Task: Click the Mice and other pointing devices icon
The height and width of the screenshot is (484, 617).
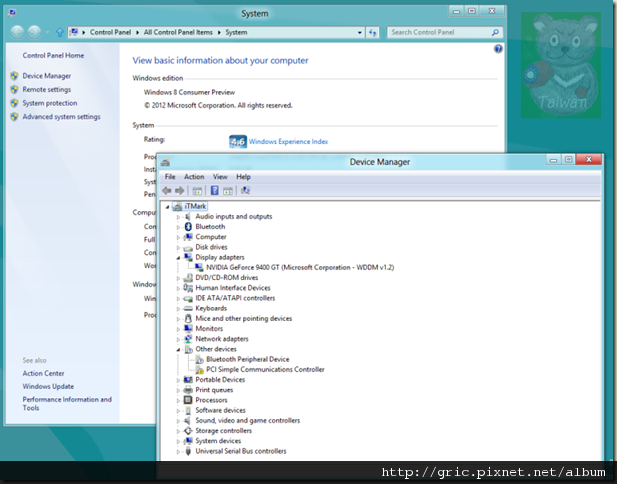Action: pyautogui.click(x=188, y=318)
